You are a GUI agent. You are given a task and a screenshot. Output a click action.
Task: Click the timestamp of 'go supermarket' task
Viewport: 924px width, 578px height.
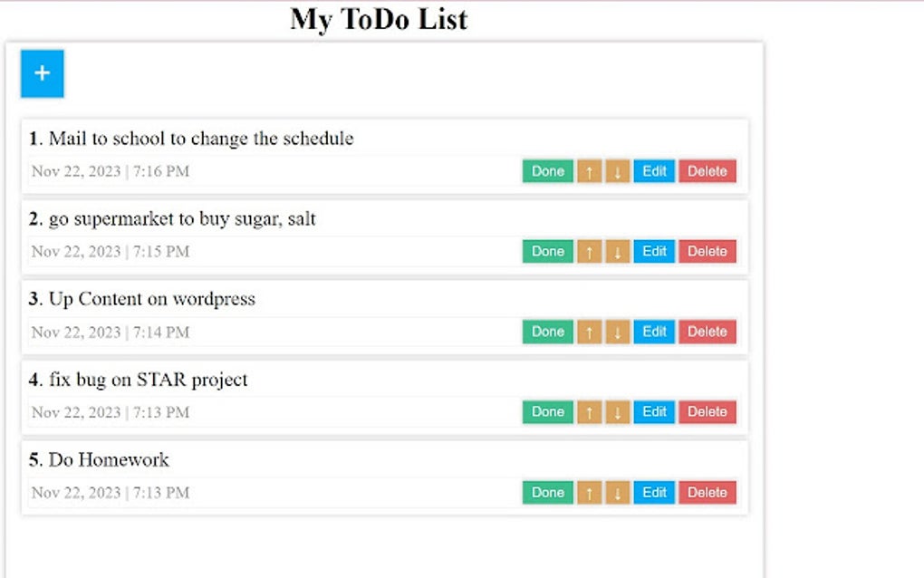111,251
